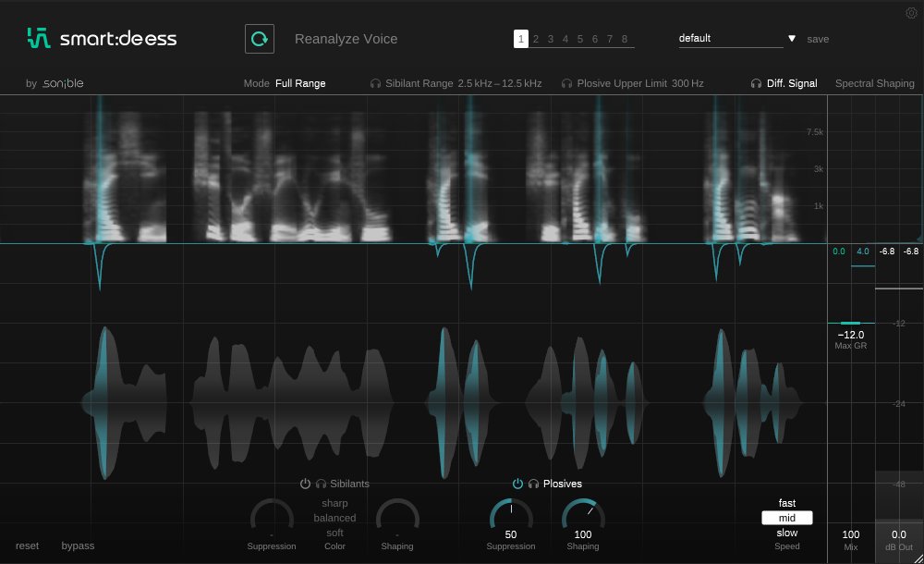Image resolution: width=924 pixels, height=564 pixels.
Task: Click the smart:deess logo icon
Action: tap(38, 38)
